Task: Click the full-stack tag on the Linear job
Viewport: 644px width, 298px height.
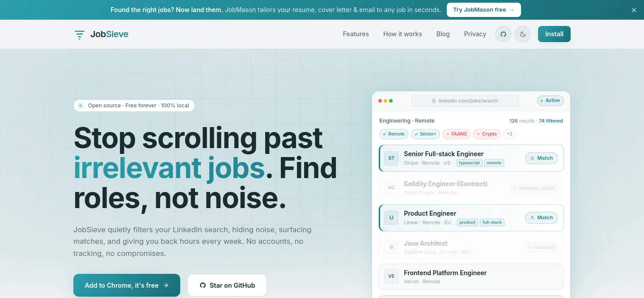Action: [x=492, y=222]
